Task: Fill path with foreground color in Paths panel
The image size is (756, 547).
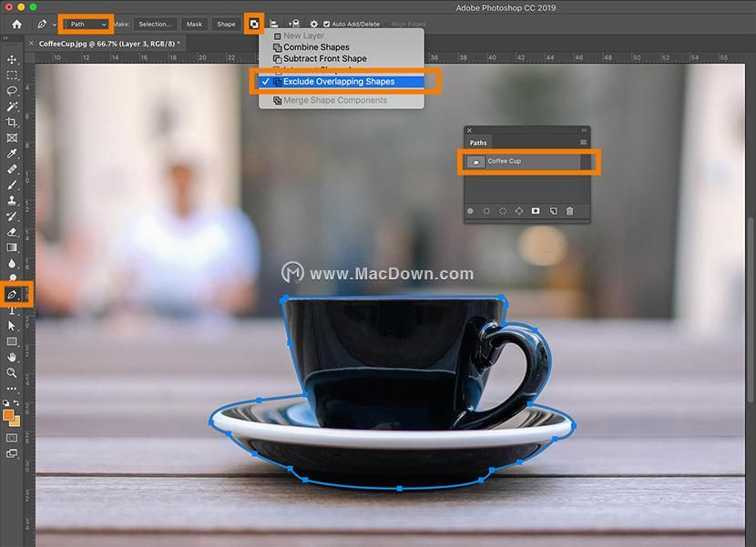Action: (471, 211)
